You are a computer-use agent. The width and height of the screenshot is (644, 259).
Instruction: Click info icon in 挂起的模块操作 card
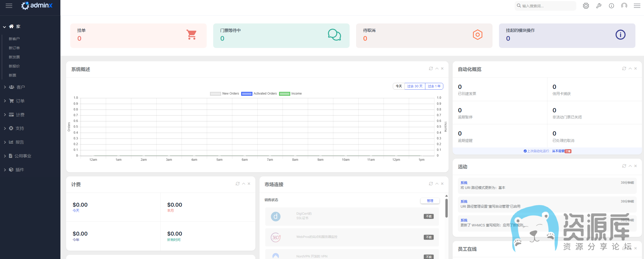point(621,35)
